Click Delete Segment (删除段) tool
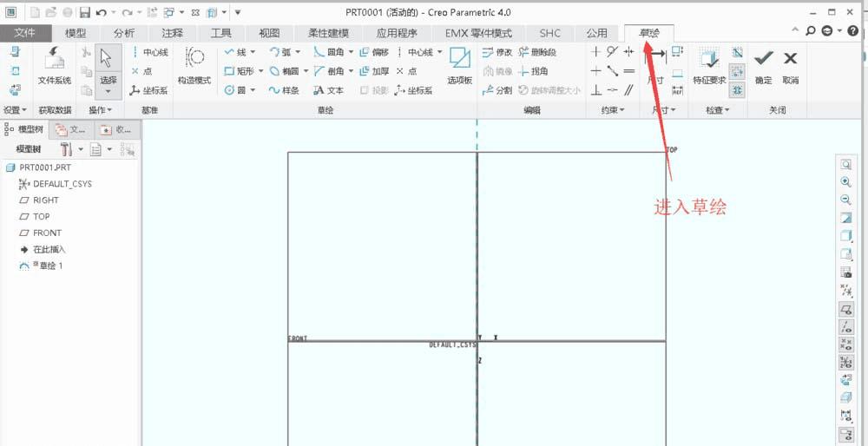 pyautogui.click(x=537, y=53)
